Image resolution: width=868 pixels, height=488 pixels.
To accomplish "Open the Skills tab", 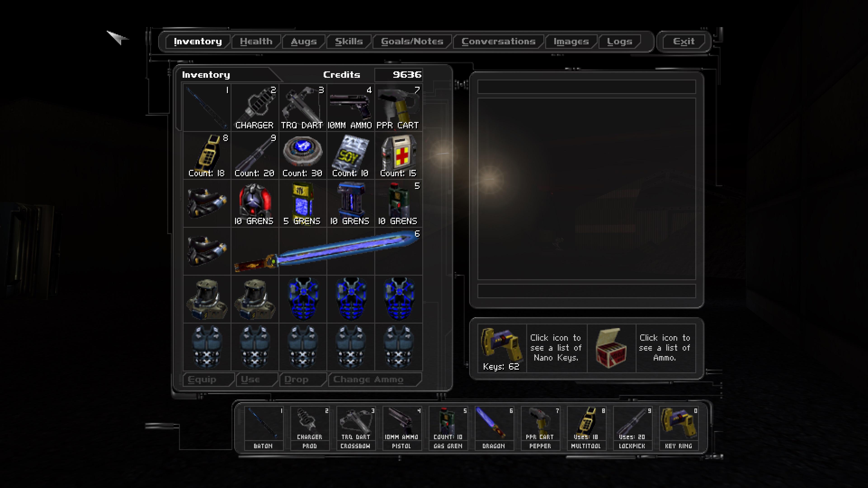I will click(349, 41).
